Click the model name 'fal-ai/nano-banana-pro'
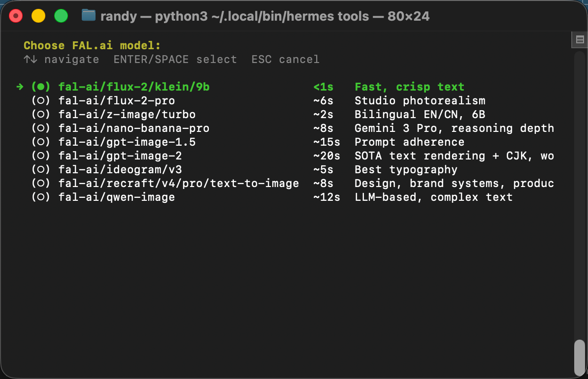Screen dimensions: 588x379 (134, 128)
